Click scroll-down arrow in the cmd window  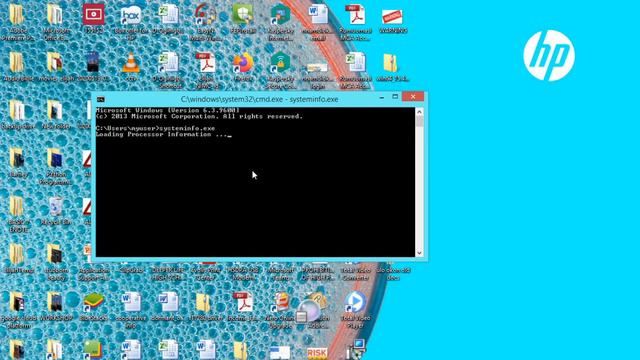coord(419,253)
